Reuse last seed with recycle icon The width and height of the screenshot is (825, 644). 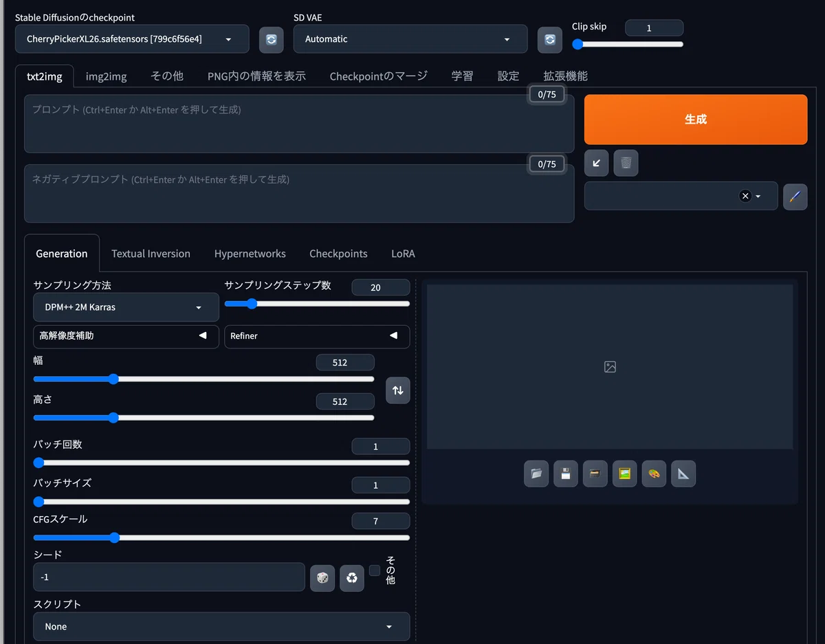click(352, 578)
